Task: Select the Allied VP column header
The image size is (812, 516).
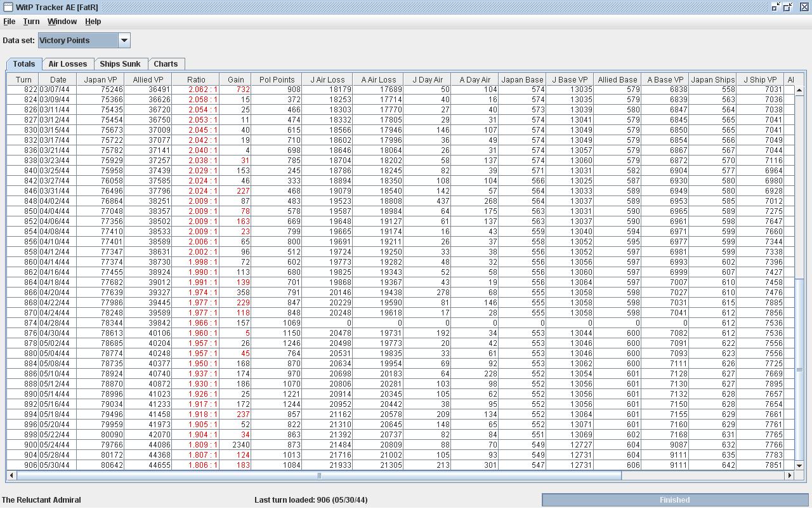Action: click(148, 80)
